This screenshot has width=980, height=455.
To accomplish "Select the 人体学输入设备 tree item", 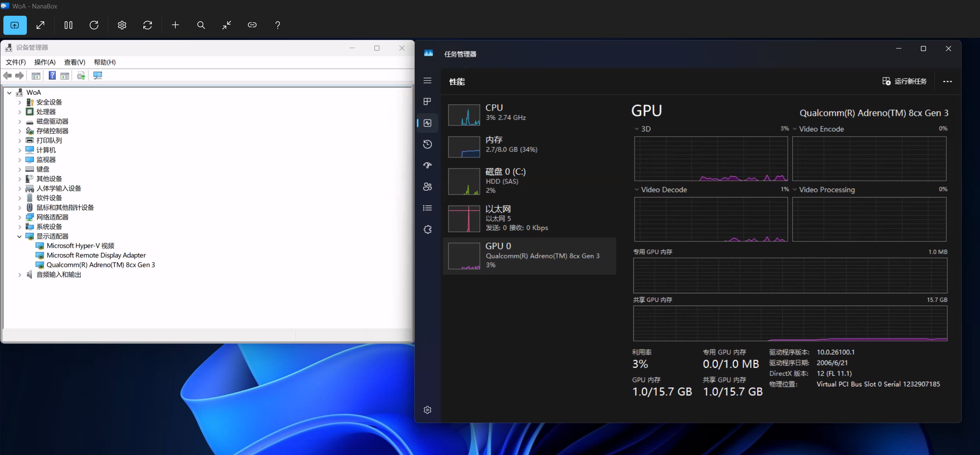I will 59,188.
